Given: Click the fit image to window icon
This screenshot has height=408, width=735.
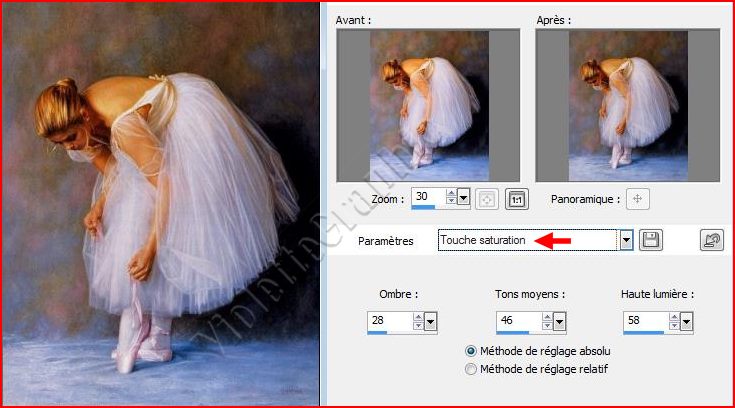Looking at the screenshot, I should [x=489, y=198].
